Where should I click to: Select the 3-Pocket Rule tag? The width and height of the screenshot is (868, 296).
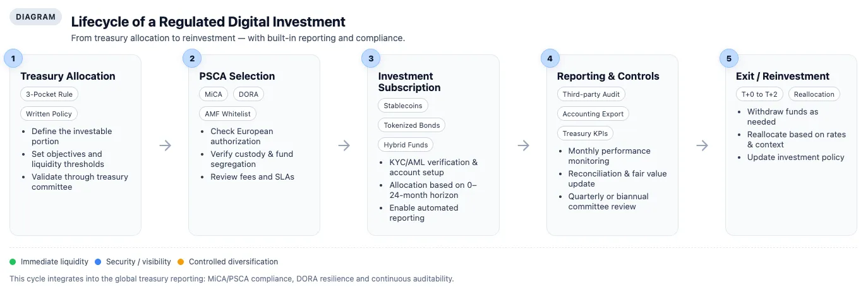coord(49,94)
